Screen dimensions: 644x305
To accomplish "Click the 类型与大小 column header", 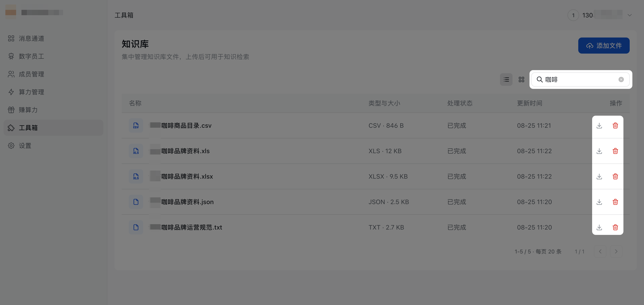I will click(x=384, y=103).
